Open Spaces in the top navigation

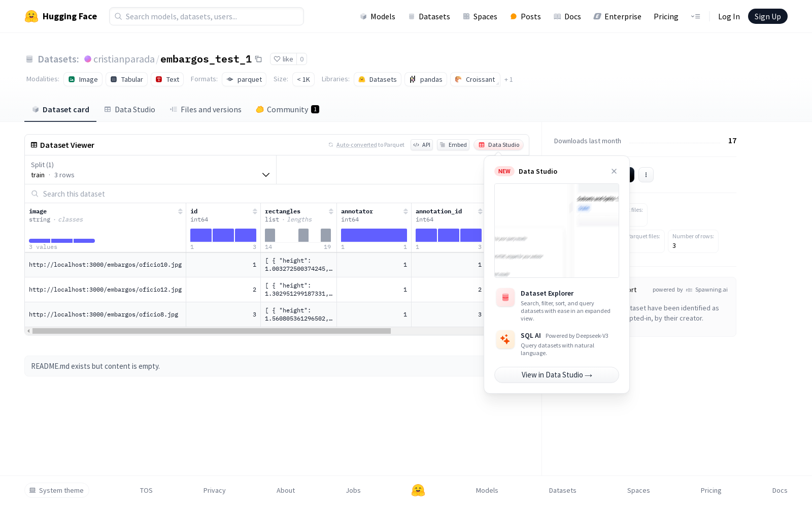pos(480,16)
